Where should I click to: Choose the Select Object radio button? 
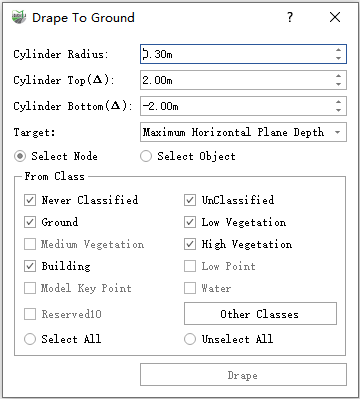coord(146,156)
